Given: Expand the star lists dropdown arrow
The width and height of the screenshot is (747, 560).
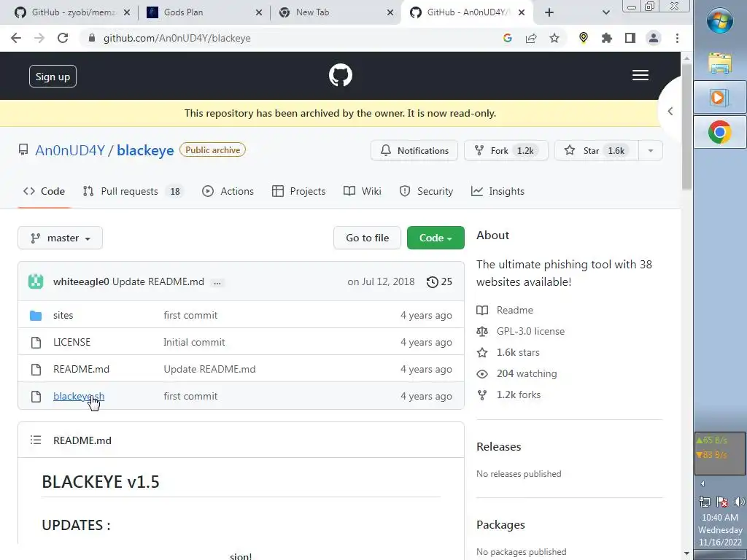Looking at the screenshot, I should [650, 150].
